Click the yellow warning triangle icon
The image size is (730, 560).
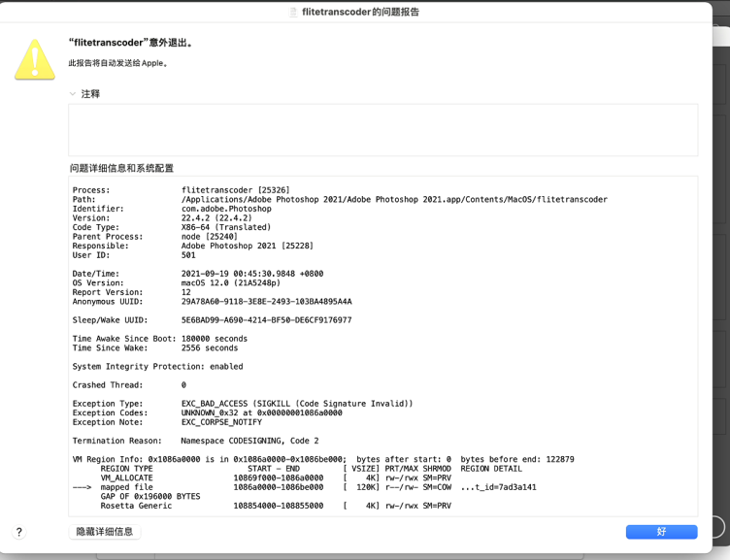click(x=35, y=59)
